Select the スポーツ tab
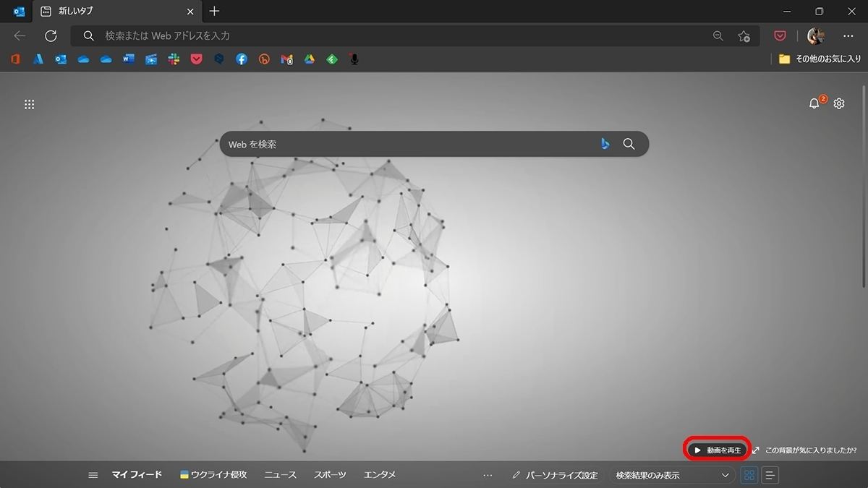This screenshot has width=868, height=488. click(x=330, y=475)
